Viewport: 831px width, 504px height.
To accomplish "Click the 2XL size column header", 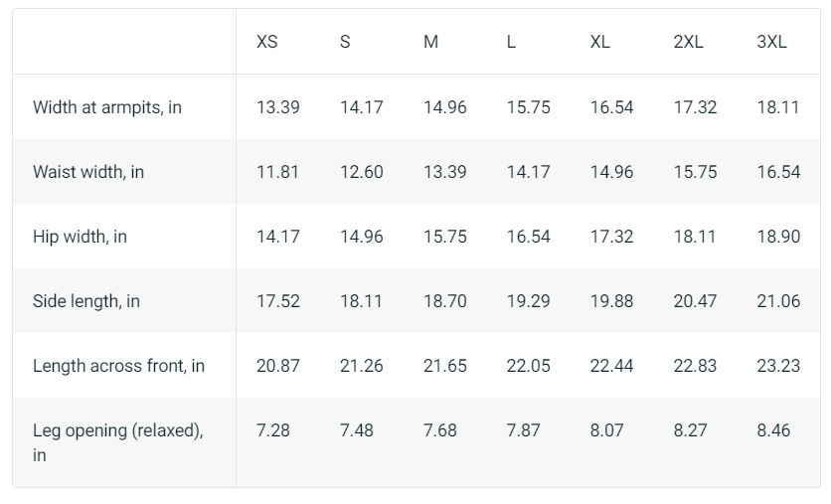I will 689,42.
